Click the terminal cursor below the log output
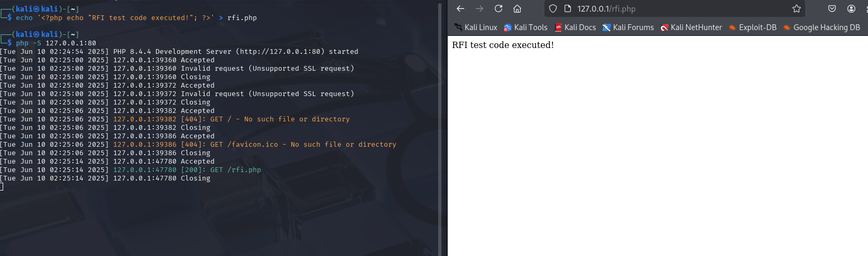The height and width of the screenshot is (256, 868). pos(2,186)
